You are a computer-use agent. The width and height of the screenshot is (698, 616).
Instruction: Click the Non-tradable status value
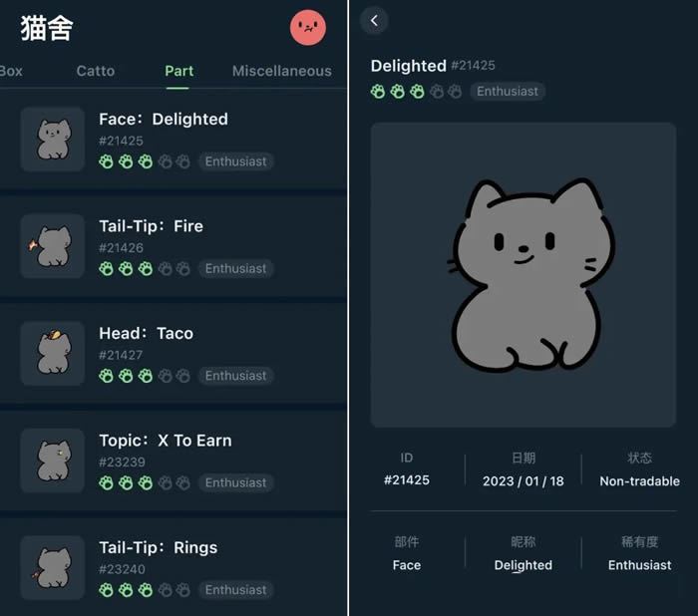[640, 481]
